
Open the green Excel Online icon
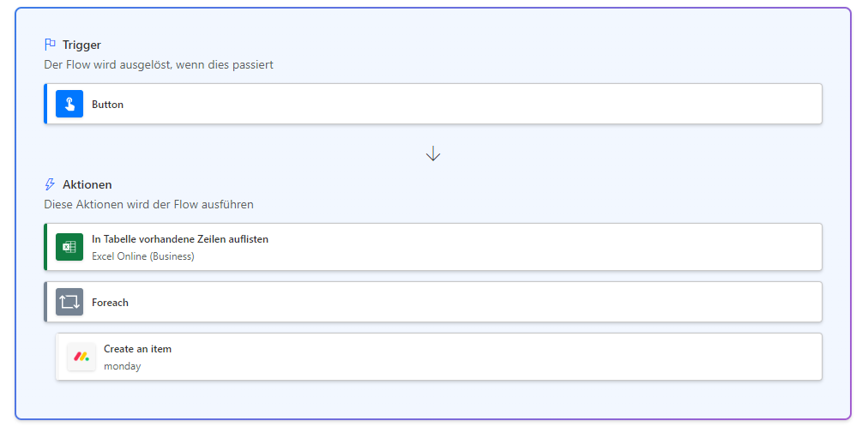pos(69,247)
